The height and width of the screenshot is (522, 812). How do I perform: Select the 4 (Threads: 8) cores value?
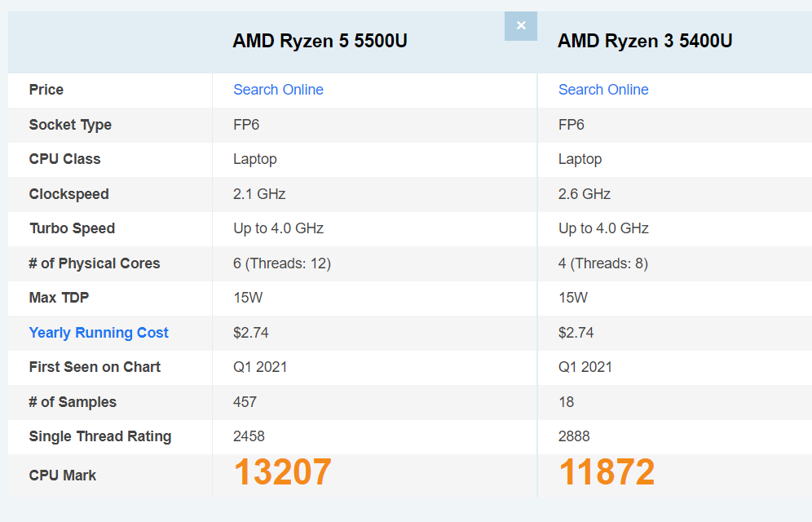point(602,263)
